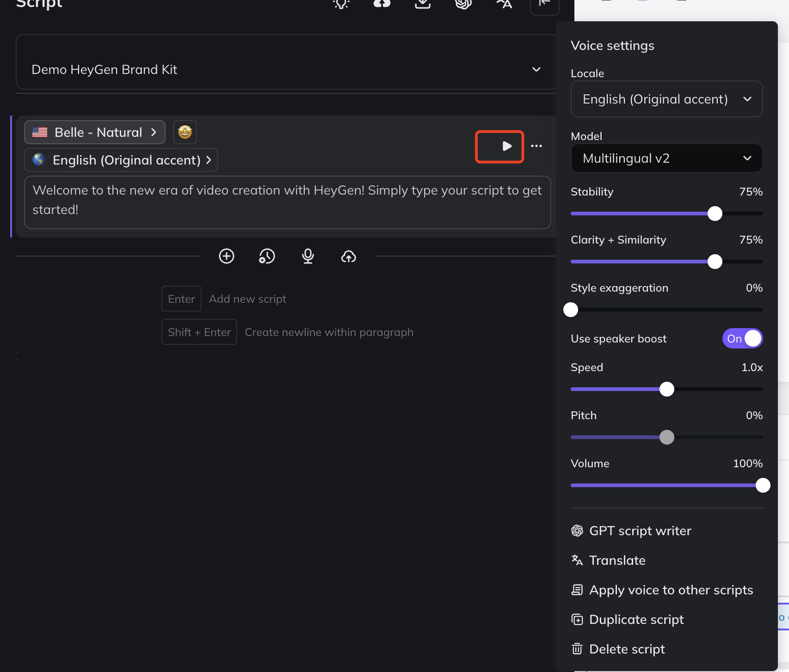Click the Stability 75% value
The width and height of the screenshot is (789, 672).
coord(751,191)
